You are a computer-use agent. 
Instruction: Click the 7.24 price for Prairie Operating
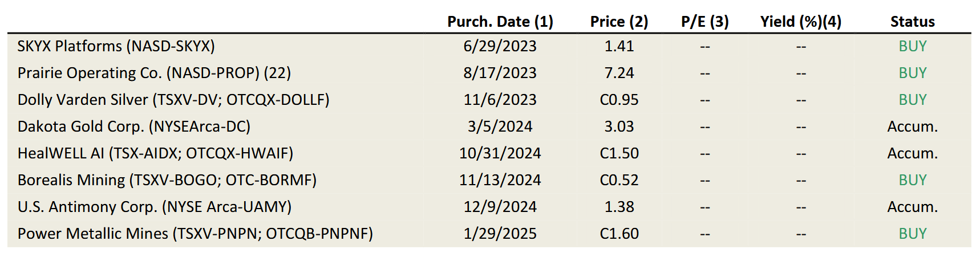point(619,73)
